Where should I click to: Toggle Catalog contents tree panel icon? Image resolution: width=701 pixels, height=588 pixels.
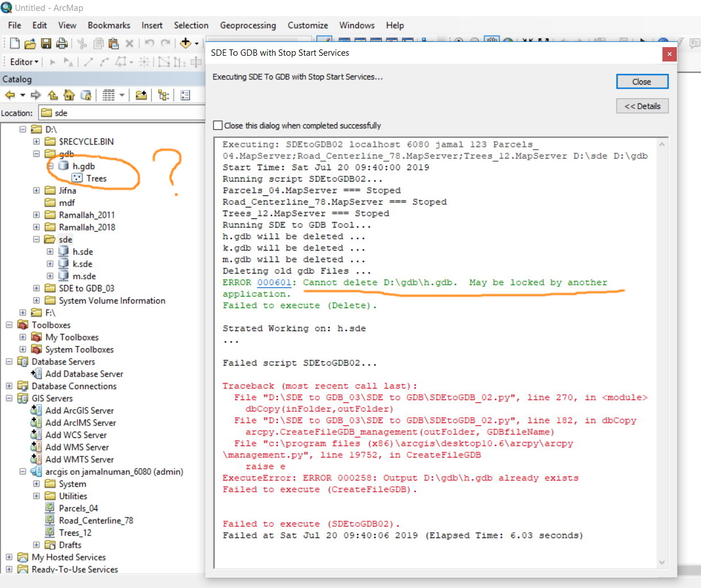click(x=163, y=95)
